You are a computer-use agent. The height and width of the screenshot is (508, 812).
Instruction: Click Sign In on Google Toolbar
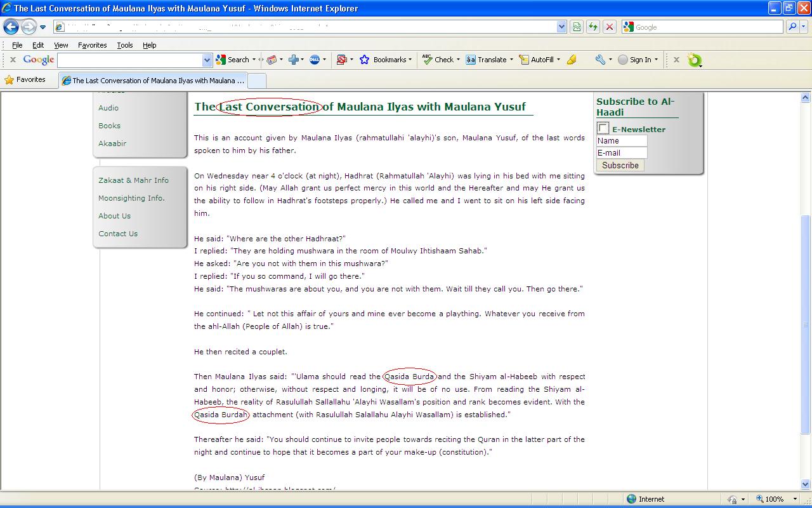pos(635,60)
